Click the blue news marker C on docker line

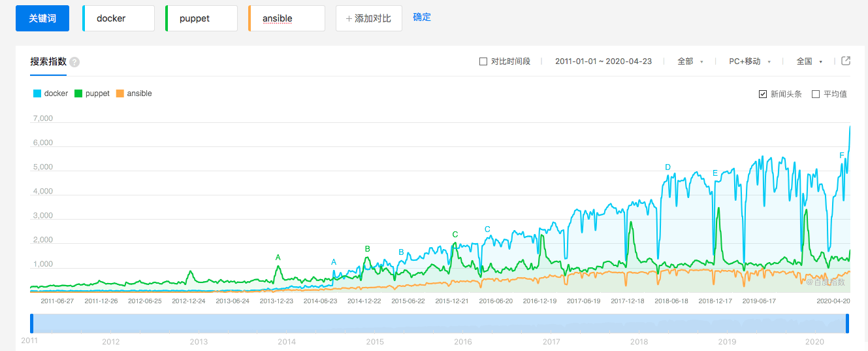pos(487,229)
